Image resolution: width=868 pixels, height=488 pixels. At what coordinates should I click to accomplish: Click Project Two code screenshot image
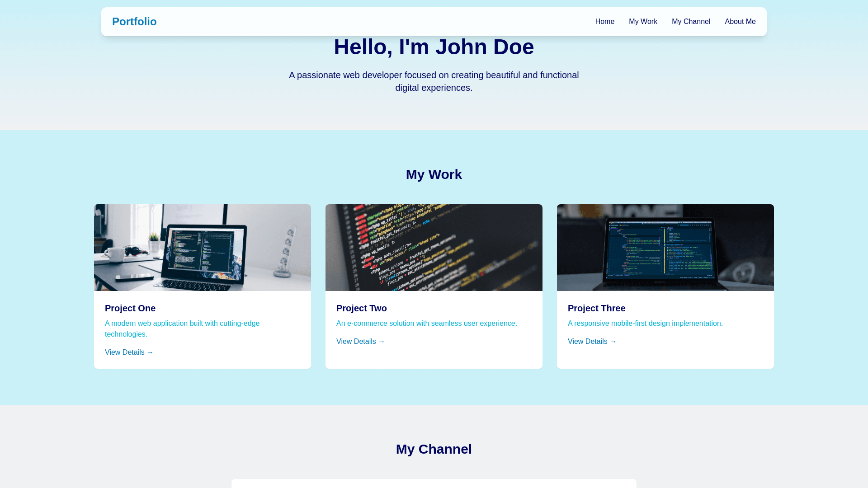pos(434,248)
